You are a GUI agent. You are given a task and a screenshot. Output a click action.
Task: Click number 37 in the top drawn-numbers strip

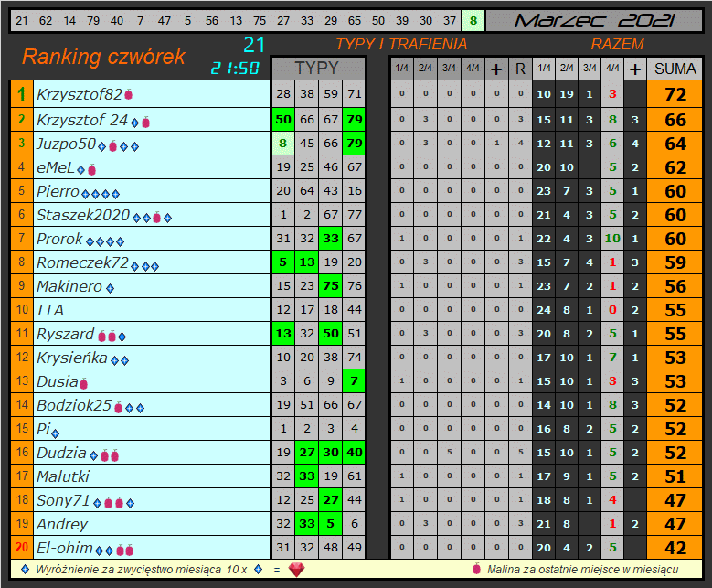(x=450, y=21)
